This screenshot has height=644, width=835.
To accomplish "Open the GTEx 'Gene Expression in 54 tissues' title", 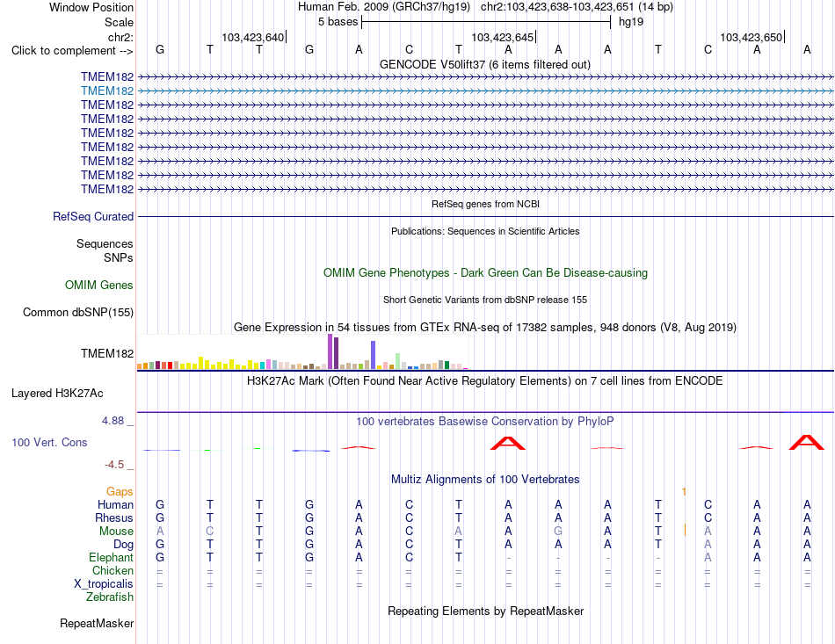I will (x=485, y=328).
